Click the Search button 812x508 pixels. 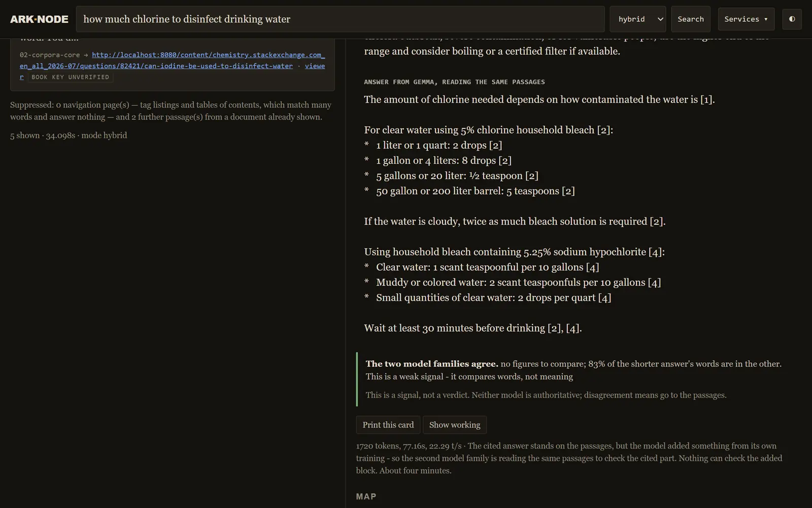click(691, 19)
